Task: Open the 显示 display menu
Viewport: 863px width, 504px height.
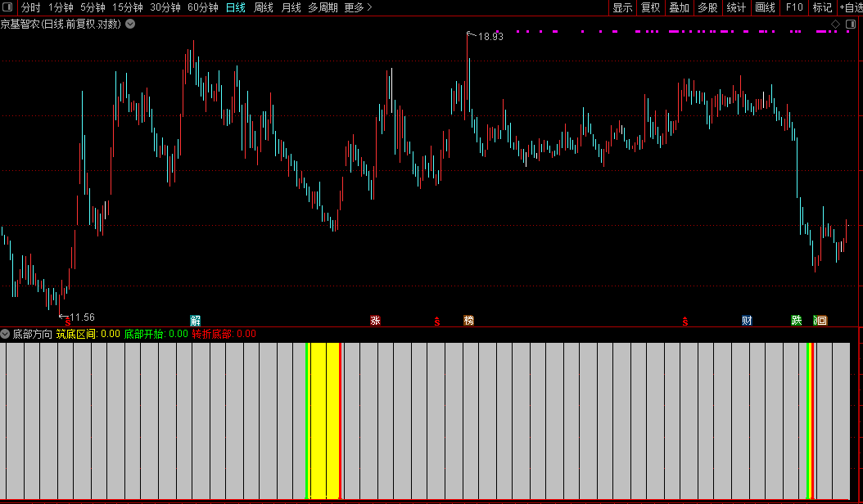Action: click(622, 7)
